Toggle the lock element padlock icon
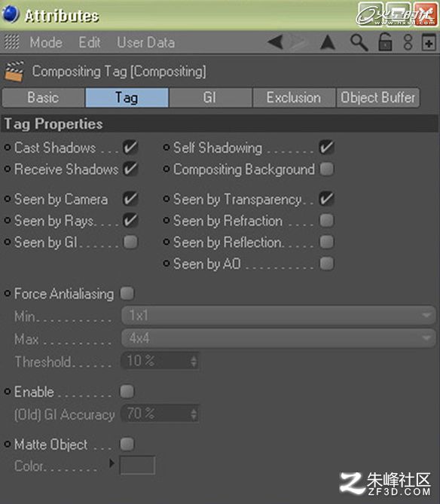This screenshot has height=504, width=440. pyautogui.click(x=385, y=41)
